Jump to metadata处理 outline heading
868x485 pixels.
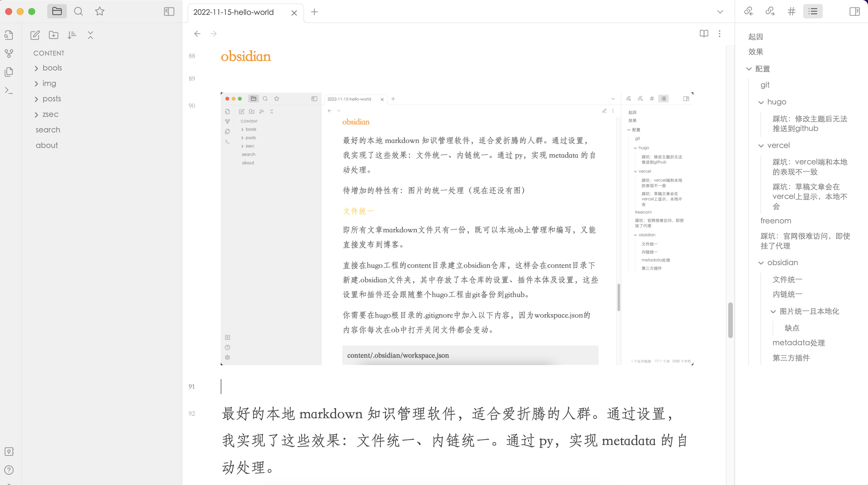798,342
